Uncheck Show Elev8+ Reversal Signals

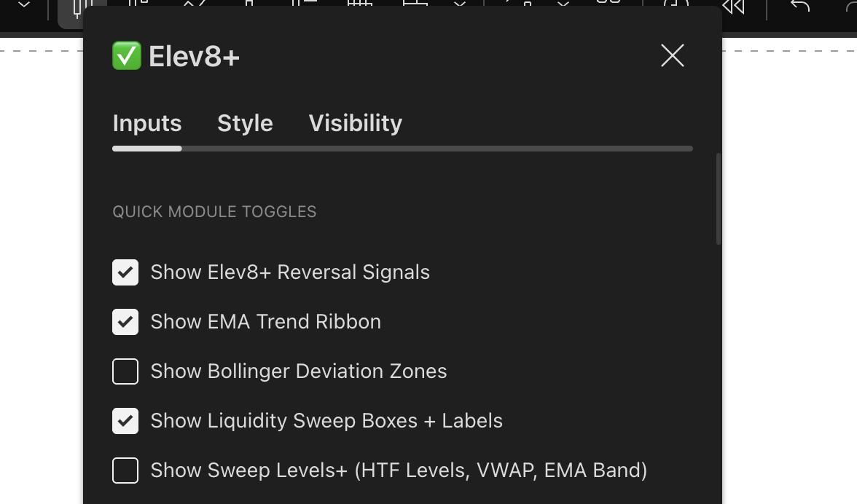125,272
